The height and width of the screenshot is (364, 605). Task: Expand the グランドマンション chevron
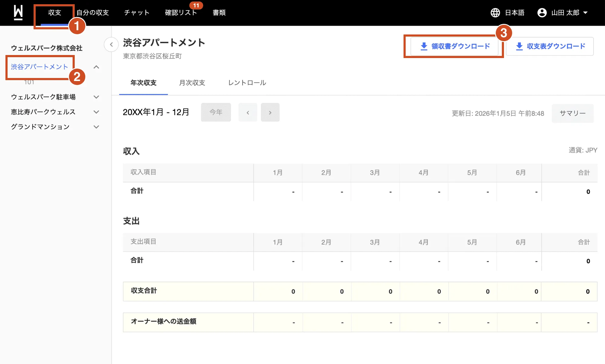(96, 127)
